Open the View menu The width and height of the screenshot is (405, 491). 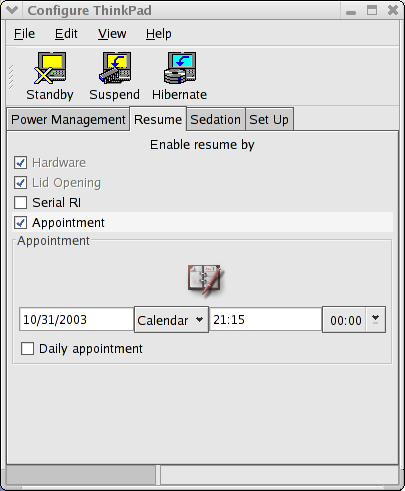pos(112,34)
